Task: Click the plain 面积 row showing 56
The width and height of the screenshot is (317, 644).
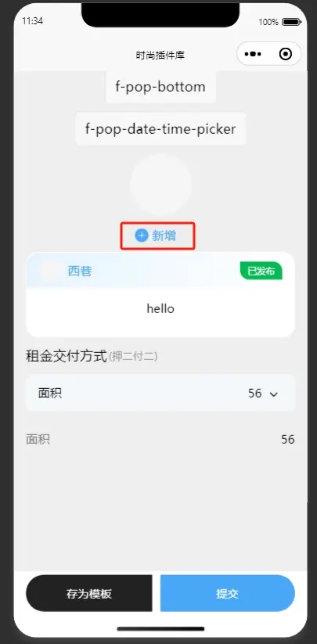Action: [x=160, y=440]
